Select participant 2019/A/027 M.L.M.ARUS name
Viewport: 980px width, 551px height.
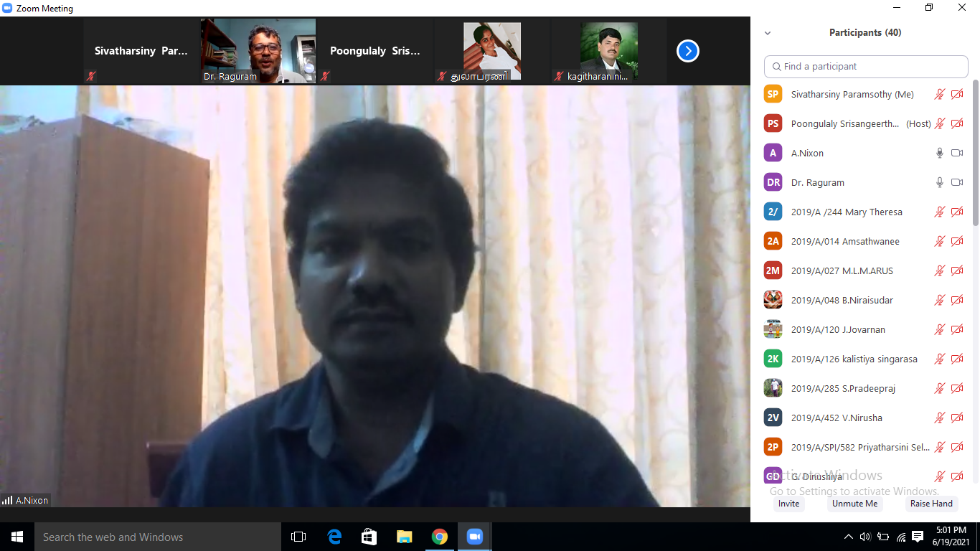[842, 270]
